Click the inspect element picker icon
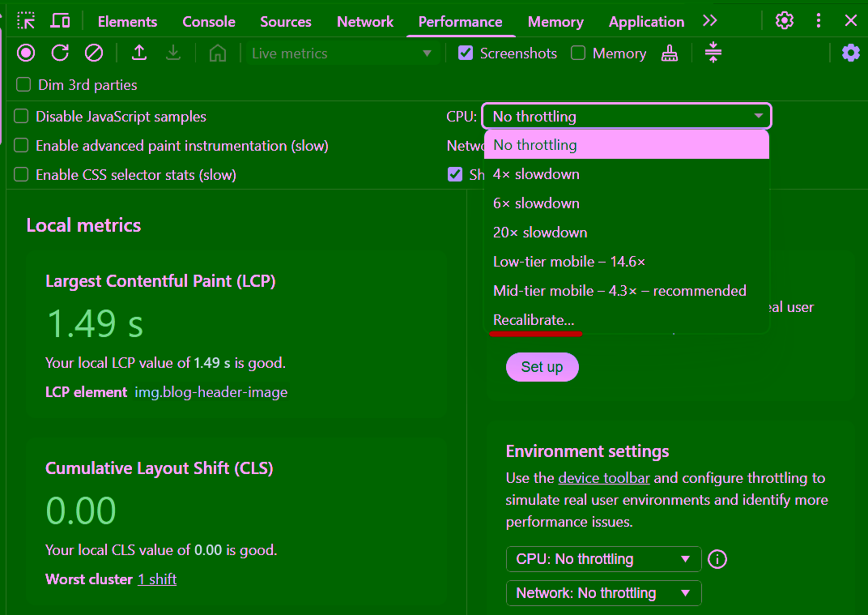 26,21
